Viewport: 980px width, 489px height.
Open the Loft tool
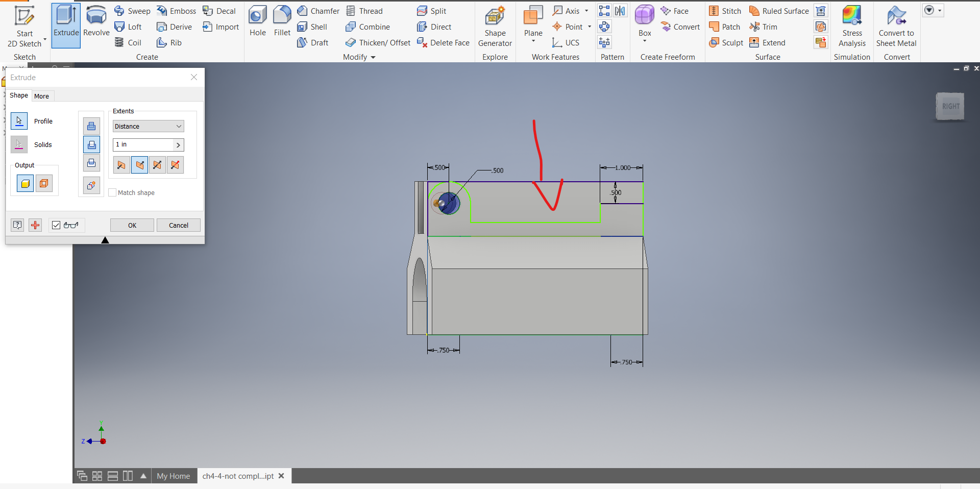[x=128, y=27]
